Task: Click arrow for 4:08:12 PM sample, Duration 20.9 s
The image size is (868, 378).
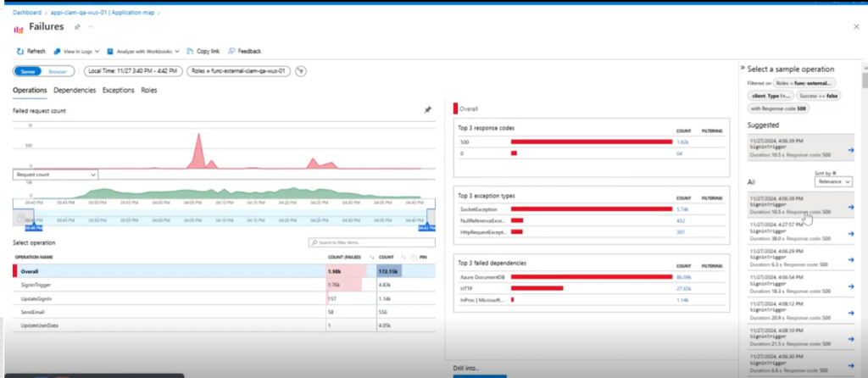Action: (x=851, y=313)
